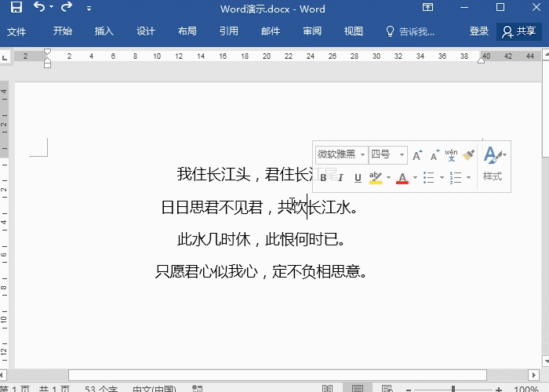Toggle bold formatting in mini toolbar

click(323, 178)
